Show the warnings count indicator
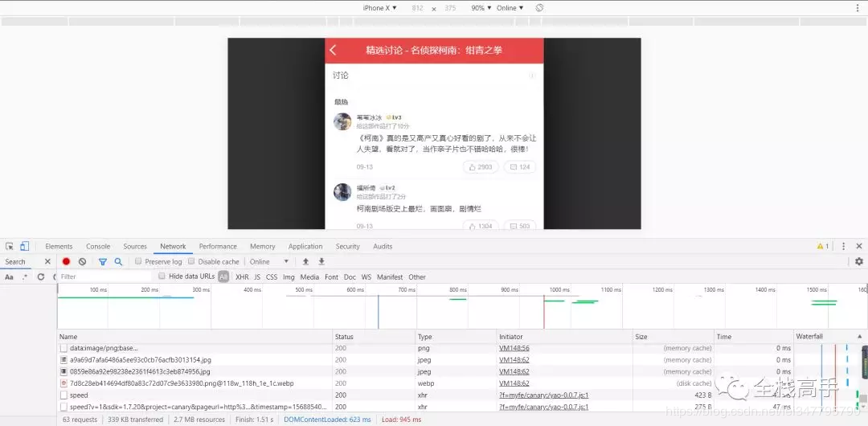The image size is (868, 426). tap(823, 246)
